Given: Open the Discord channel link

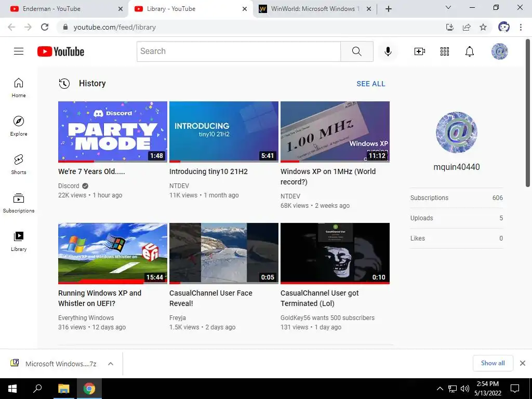Looking at the screenshot, I should click(x=69, y=186).
